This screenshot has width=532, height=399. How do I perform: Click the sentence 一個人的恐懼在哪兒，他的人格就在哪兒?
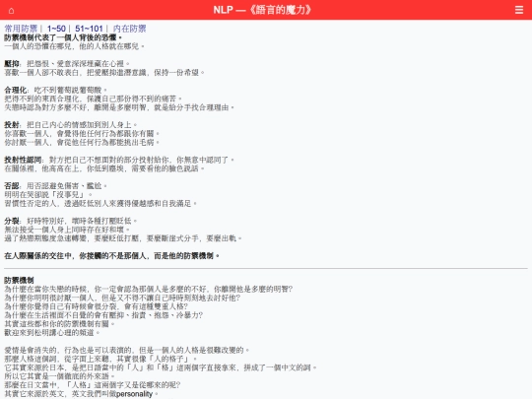click(74, 46)
